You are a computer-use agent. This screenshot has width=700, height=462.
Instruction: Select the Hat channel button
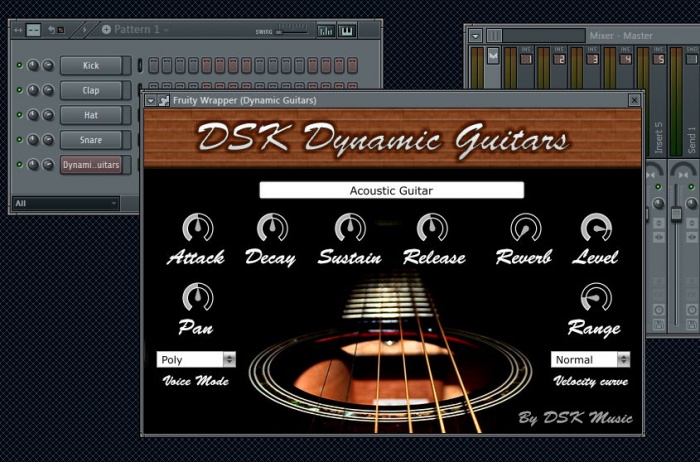click(91, 115)
